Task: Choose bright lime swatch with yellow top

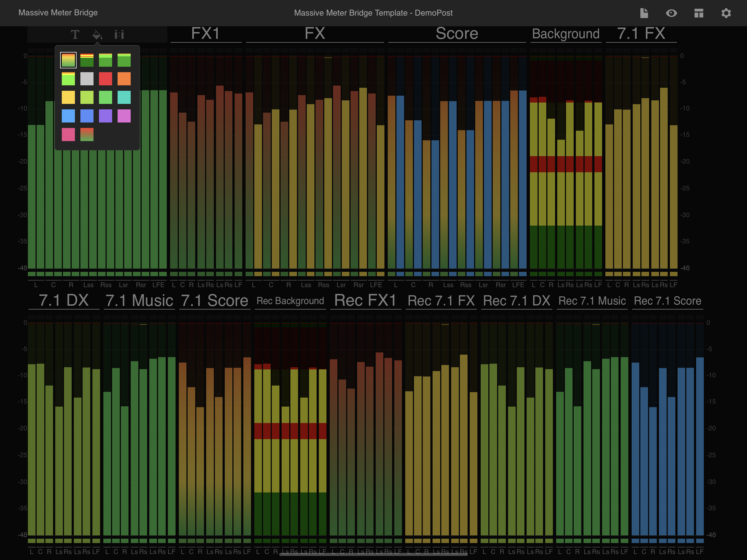Action: pos(68,79)
